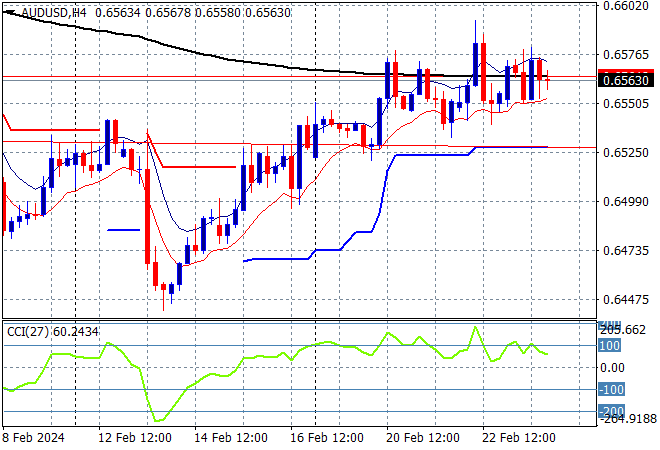
Task: Click the 0.66020 price axis label
Action: [626, 6]
